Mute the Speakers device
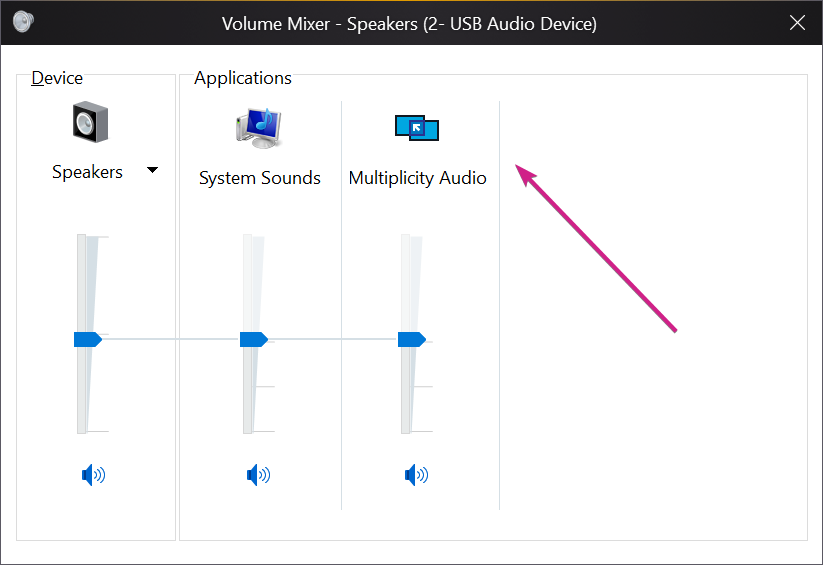Viewport: 823px width, 565px height. pyautogui.click(x=93, y=475)
